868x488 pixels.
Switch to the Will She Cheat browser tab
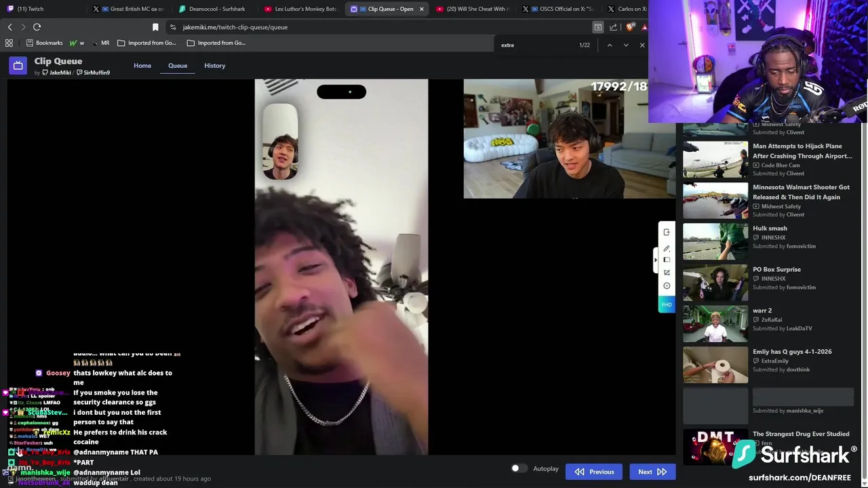tap(475, 9)
